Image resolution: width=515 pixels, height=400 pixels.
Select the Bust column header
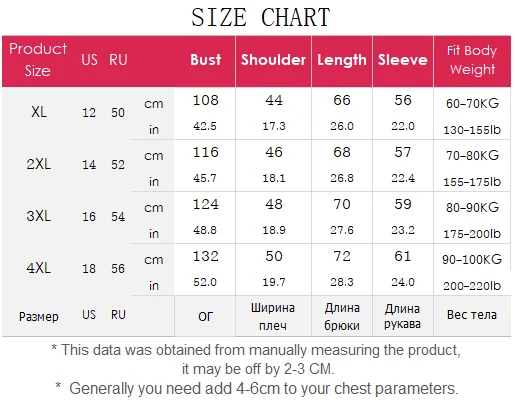(206, 60)
